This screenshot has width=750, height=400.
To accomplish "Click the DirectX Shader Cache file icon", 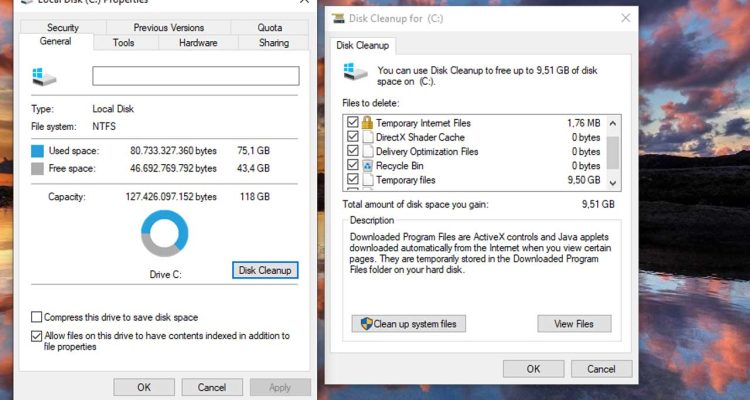I will pos(367,137).
